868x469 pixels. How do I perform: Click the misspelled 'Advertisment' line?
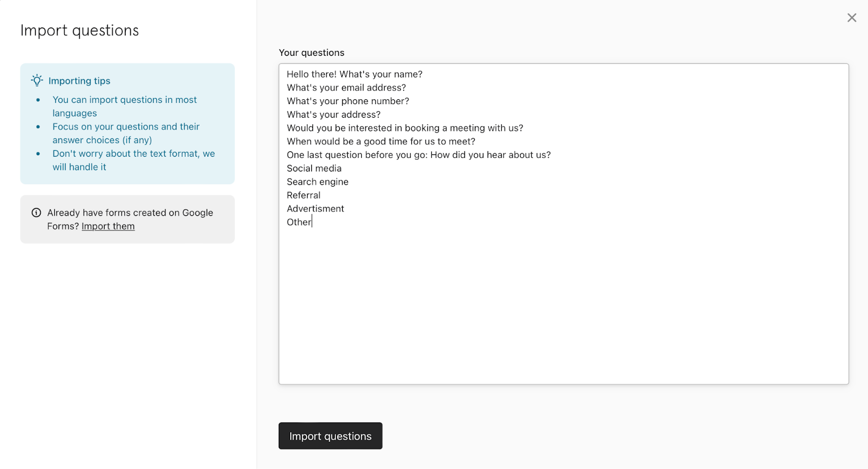[315, 209]
